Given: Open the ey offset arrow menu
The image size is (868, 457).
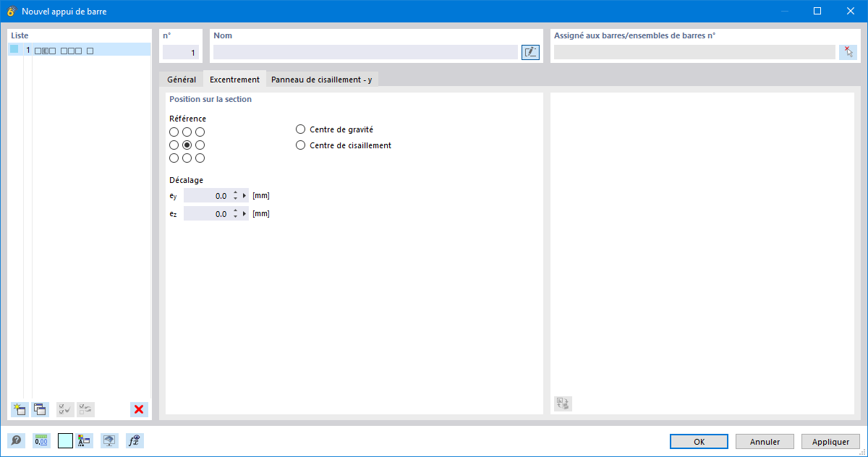Looking at the screenshot, I should coord(244,195).
